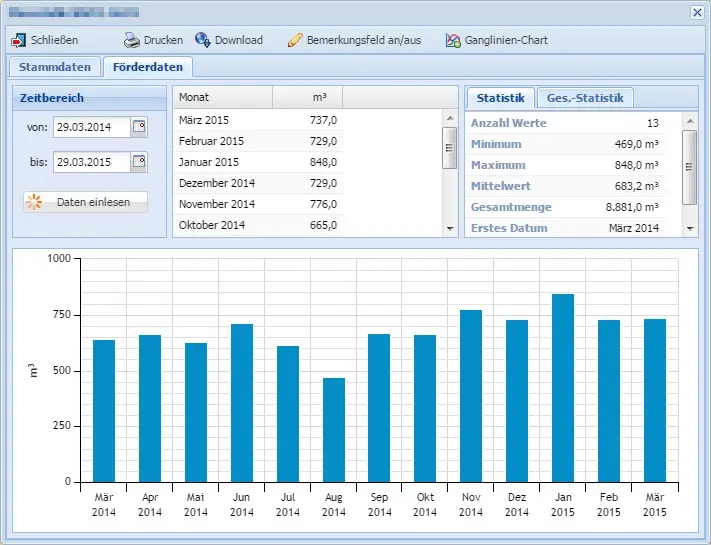Click the Erstes Datum statistics row
The height and width of the screenshot is (545, 711).
pyautogui.click(x=565, y=228)
